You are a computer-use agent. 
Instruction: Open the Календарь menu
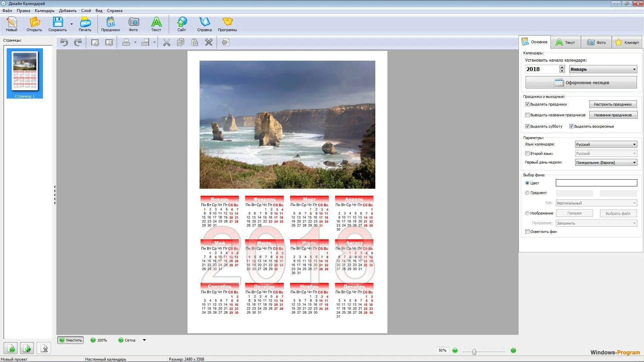pos(44,11)
